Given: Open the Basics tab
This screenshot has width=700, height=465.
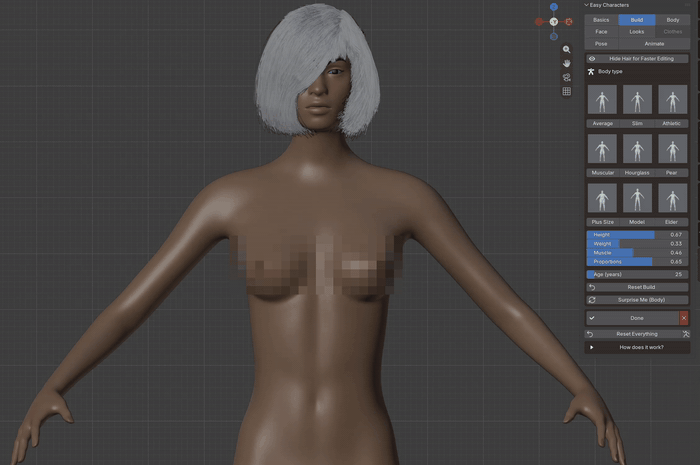Looking at the screenshot, I should pos(601,20).
